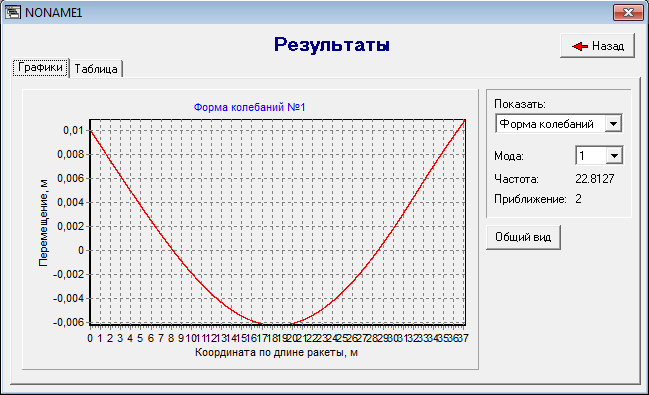
Task: Click the y-axis tick 0,006
Action: (x=71, y=178)
